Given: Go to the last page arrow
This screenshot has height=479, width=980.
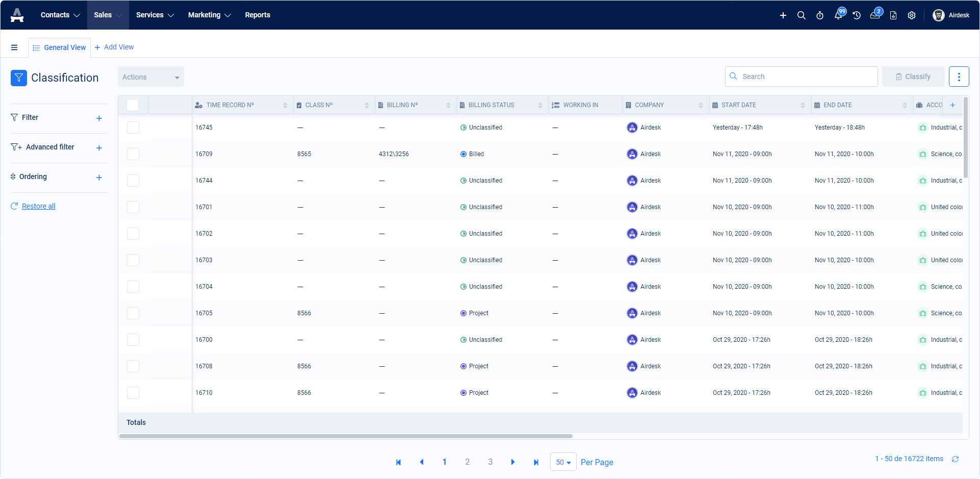Looking at the screenshot, I should 536,462.
